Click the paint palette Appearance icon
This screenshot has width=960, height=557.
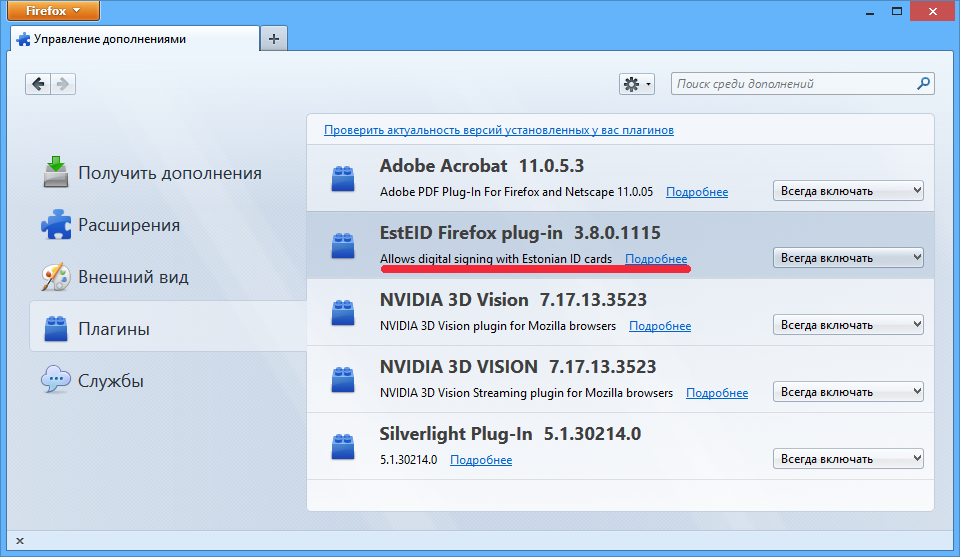click(56, 277)
